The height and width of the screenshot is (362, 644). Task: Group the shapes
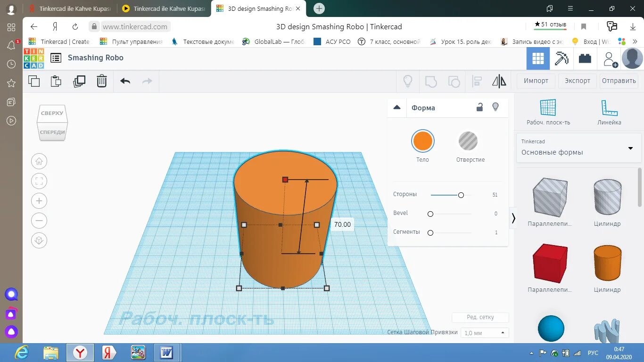[431, 81]
